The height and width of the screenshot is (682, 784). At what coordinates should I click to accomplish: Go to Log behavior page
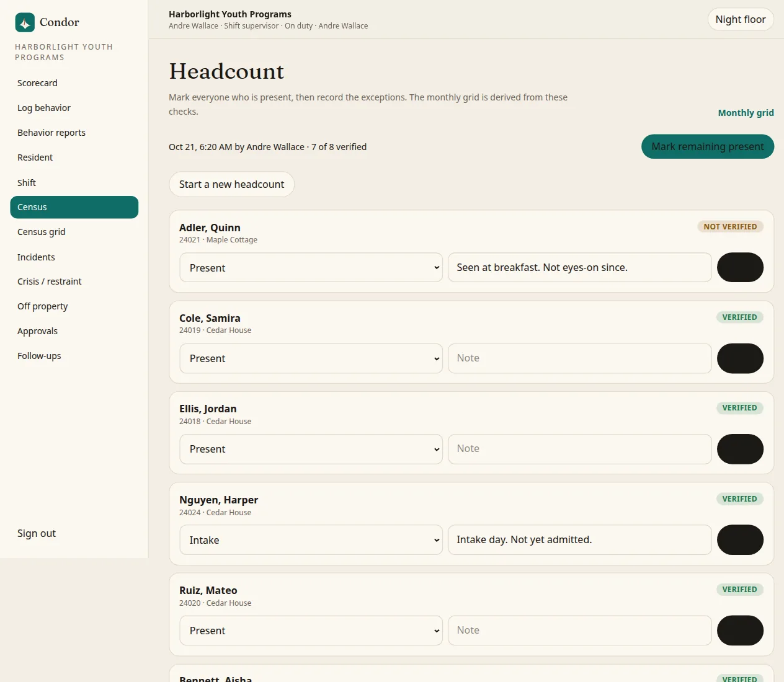point(74,108)
